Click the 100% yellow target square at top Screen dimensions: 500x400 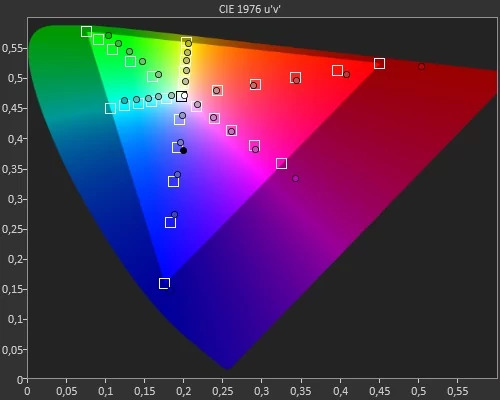tap(186, 42)
